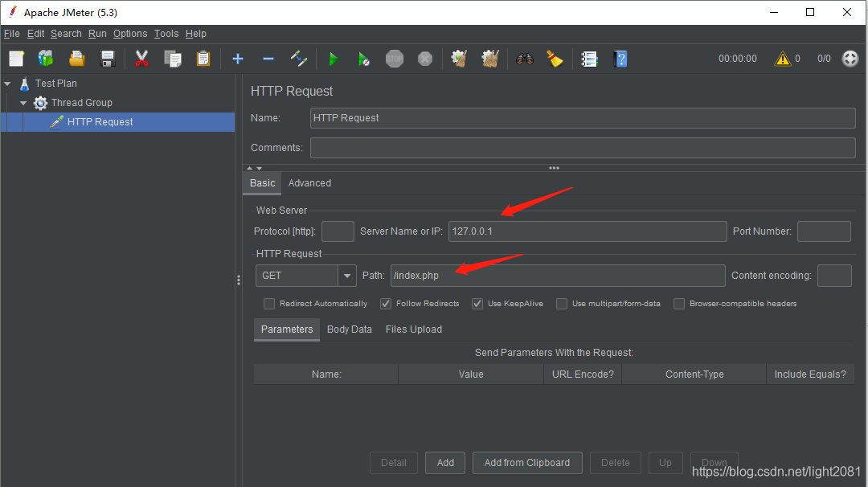Collapse the Thread Group tree node
868x487 pixels.
(x=23, y=103)
